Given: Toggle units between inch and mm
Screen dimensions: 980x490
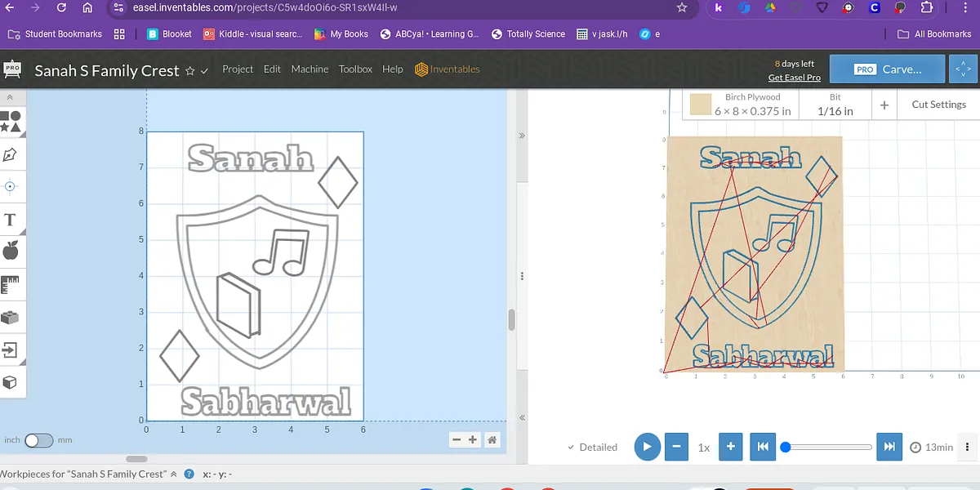Looking at the screenshot, I should (38, 440).
